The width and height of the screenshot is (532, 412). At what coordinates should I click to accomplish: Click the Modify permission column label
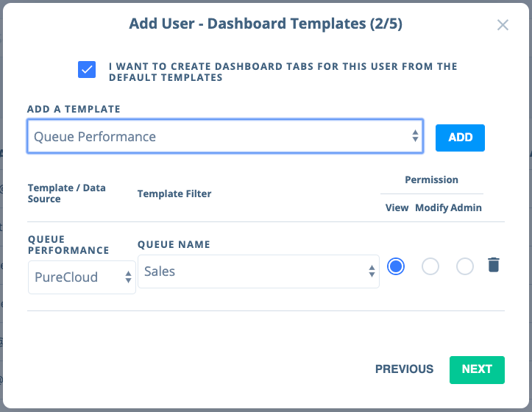431,207
